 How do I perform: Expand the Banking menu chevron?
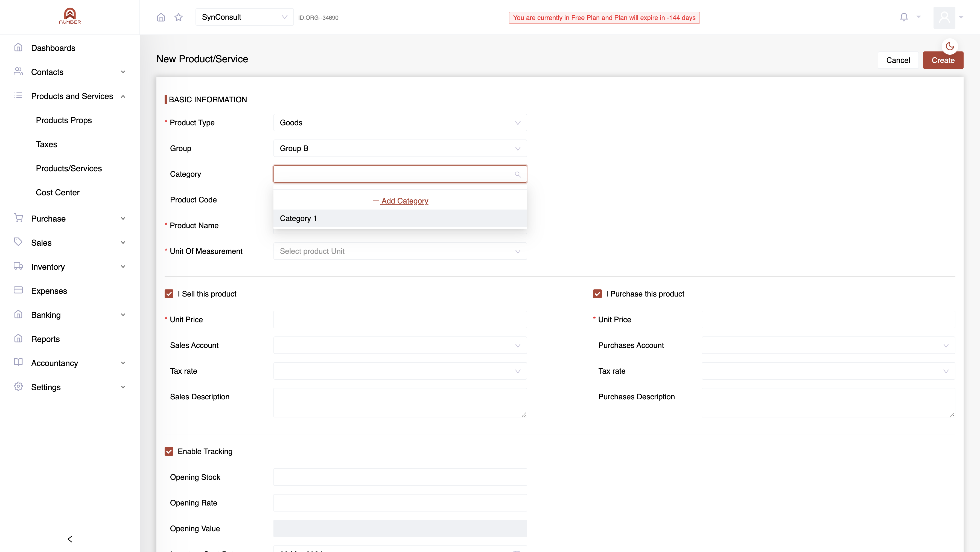point(123,315)
